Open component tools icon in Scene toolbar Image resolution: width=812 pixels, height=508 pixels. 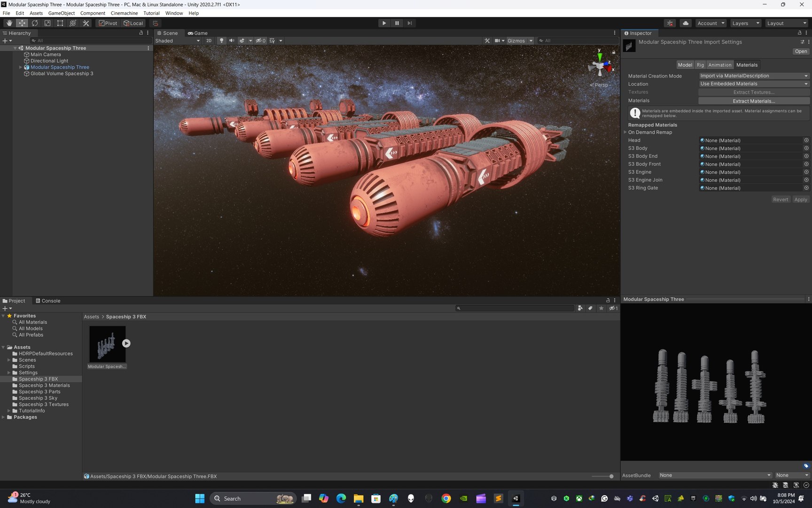[x=487, y=40]
